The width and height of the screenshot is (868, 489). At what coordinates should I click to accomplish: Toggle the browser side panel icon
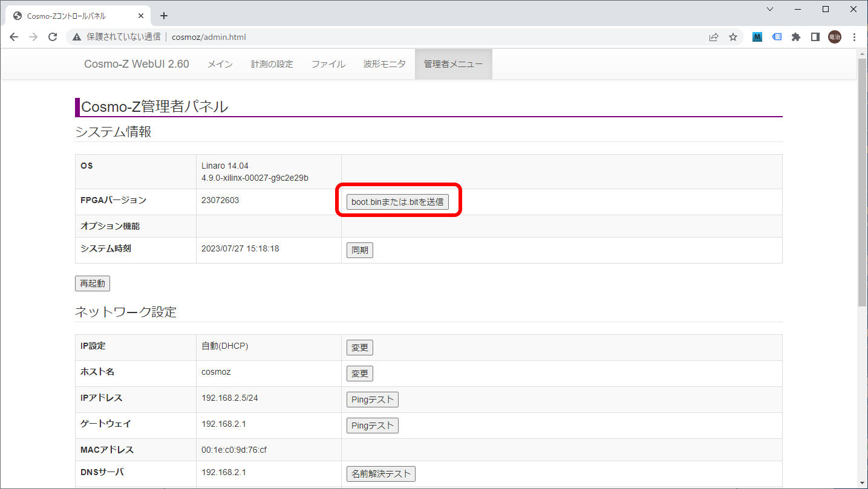point(815,37)
